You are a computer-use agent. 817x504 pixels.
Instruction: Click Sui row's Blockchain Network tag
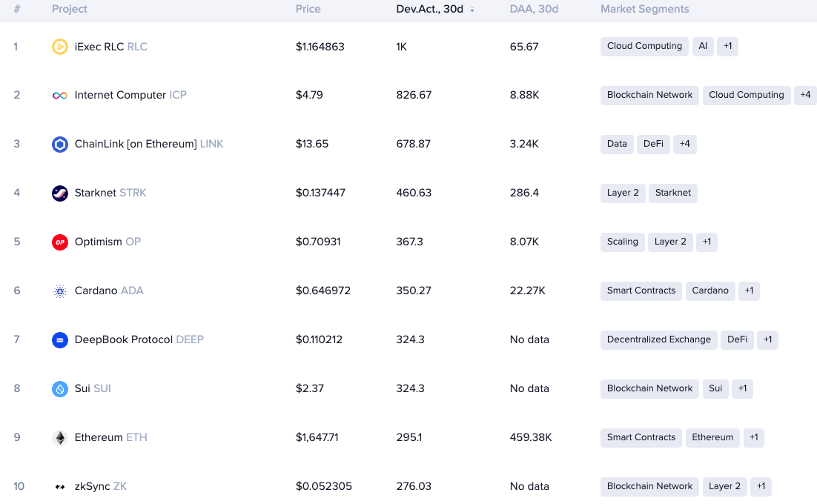(649, 389)
